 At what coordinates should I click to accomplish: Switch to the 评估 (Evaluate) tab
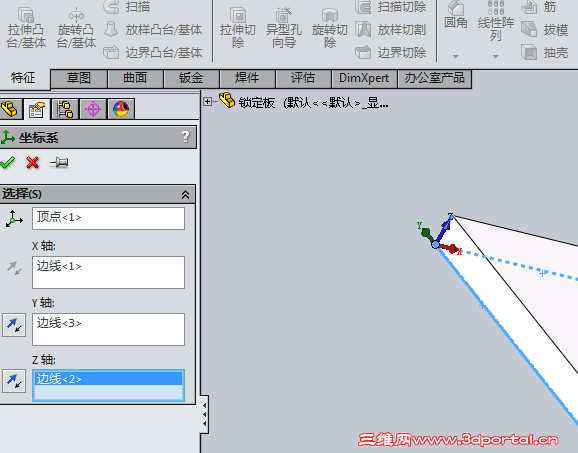coord(303,78)
